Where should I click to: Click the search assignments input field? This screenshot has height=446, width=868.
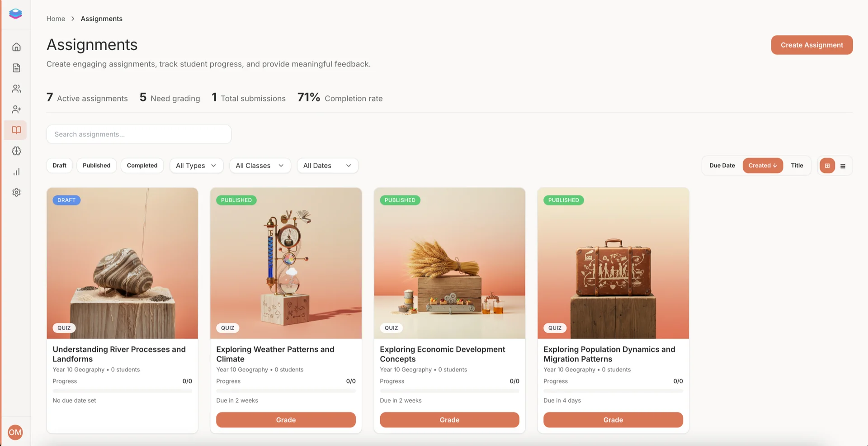coord(139,134)
